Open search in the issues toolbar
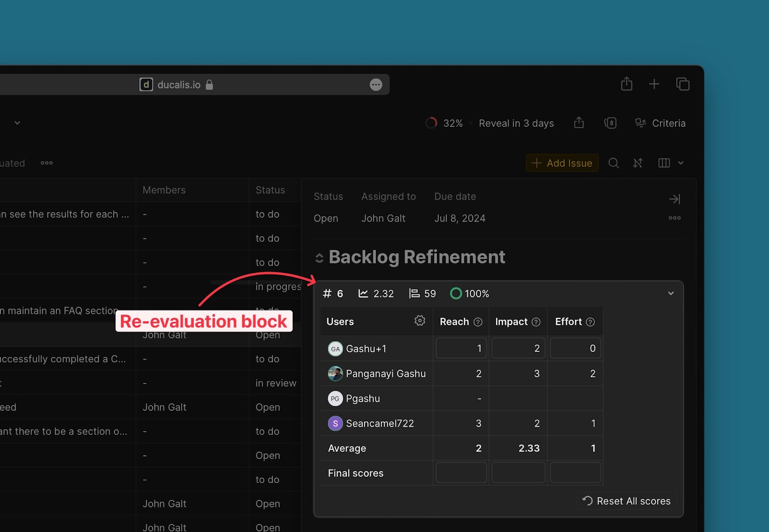Image resolution: width=769 pixels, height=532 pixels. pyautogui.click(x=614, y=163)
